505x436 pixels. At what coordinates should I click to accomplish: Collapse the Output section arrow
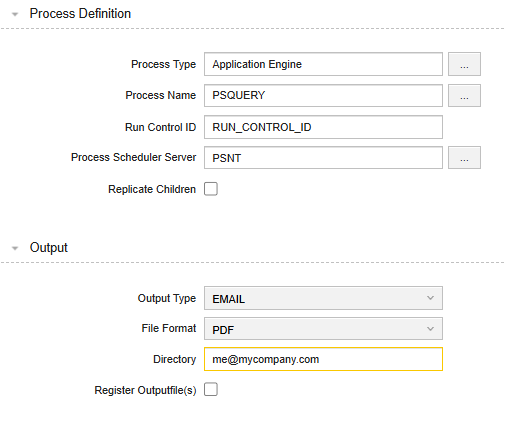(x=15, y=248)
